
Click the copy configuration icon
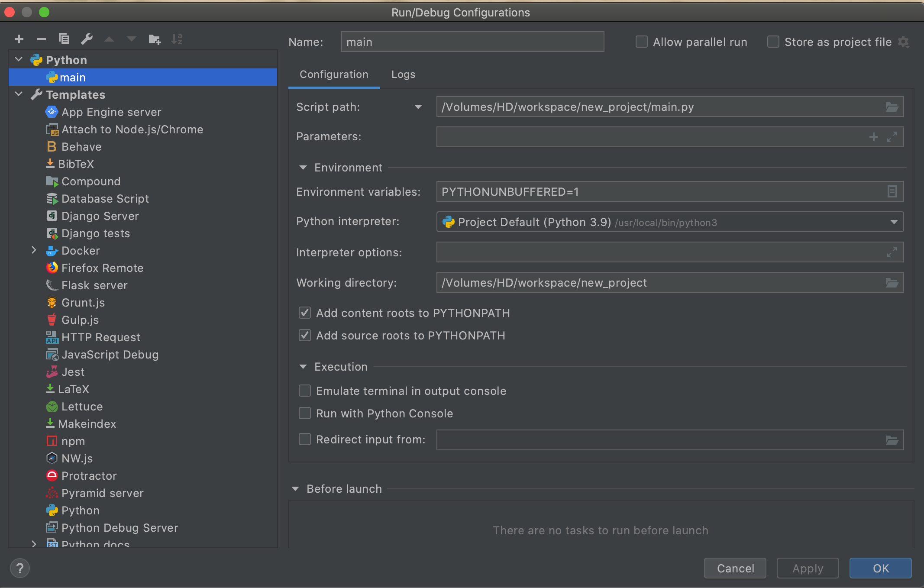coord(64,39)
